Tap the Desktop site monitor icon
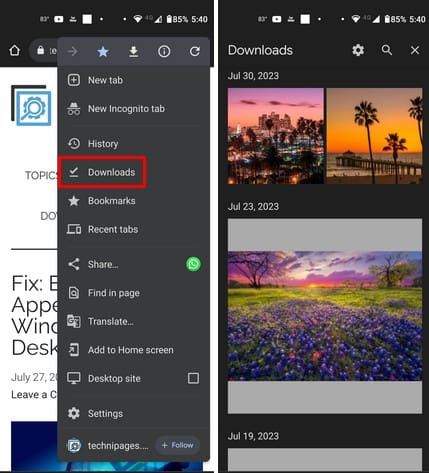The image size is (429, 473). (x=74, y=378)
